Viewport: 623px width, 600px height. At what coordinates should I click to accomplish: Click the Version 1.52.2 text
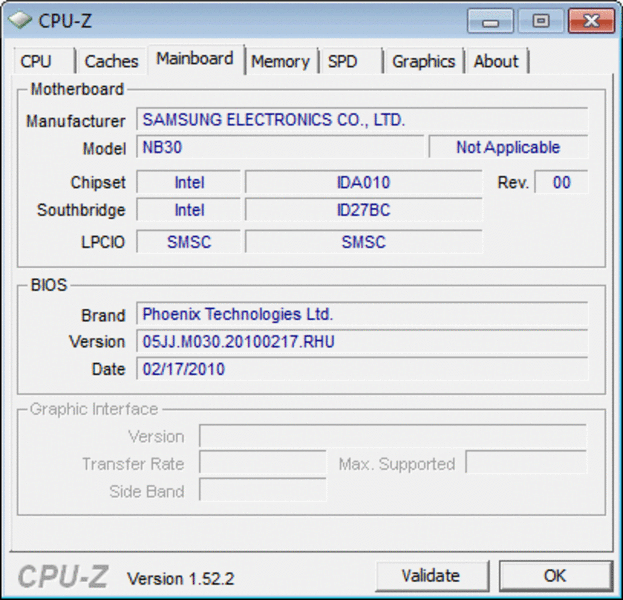(181, 579)
